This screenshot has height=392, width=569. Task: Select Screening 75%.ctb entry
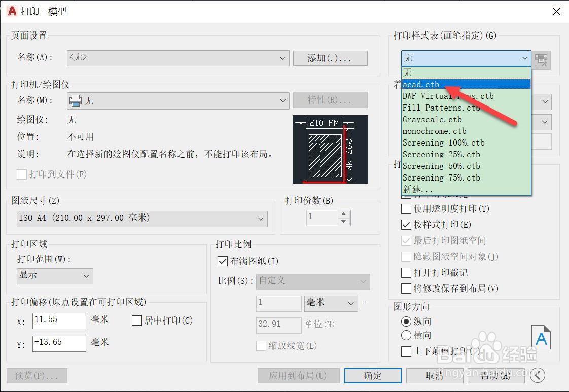pyautogui.click(x=466, y=177)
